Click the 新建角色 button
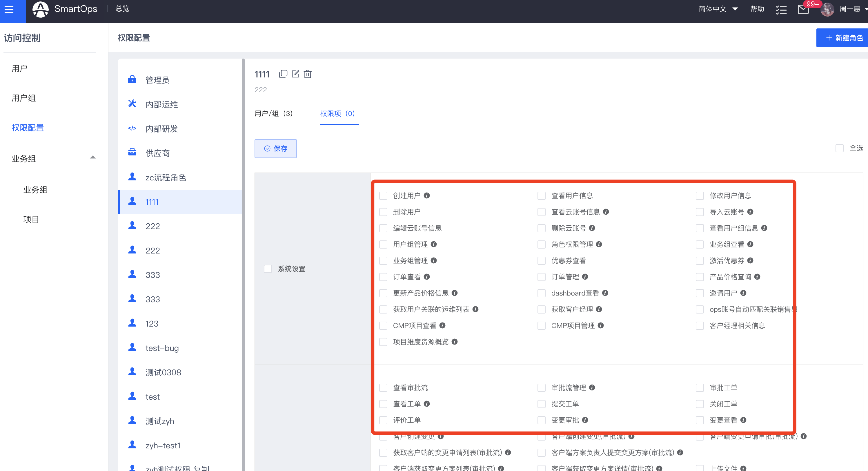 point(842,38)
